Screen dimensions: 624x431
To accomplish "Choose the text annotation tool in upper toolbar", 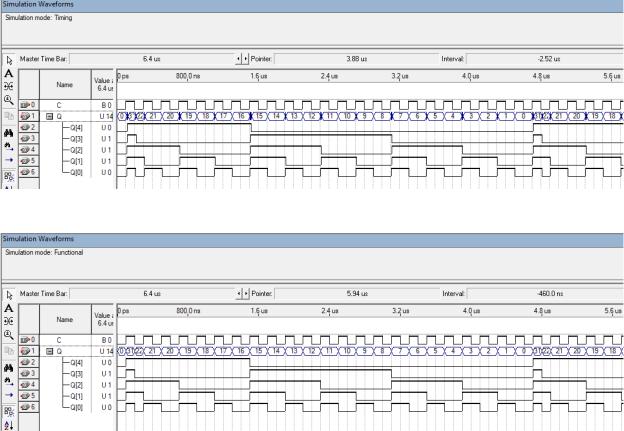I will (x=9, y=74).
